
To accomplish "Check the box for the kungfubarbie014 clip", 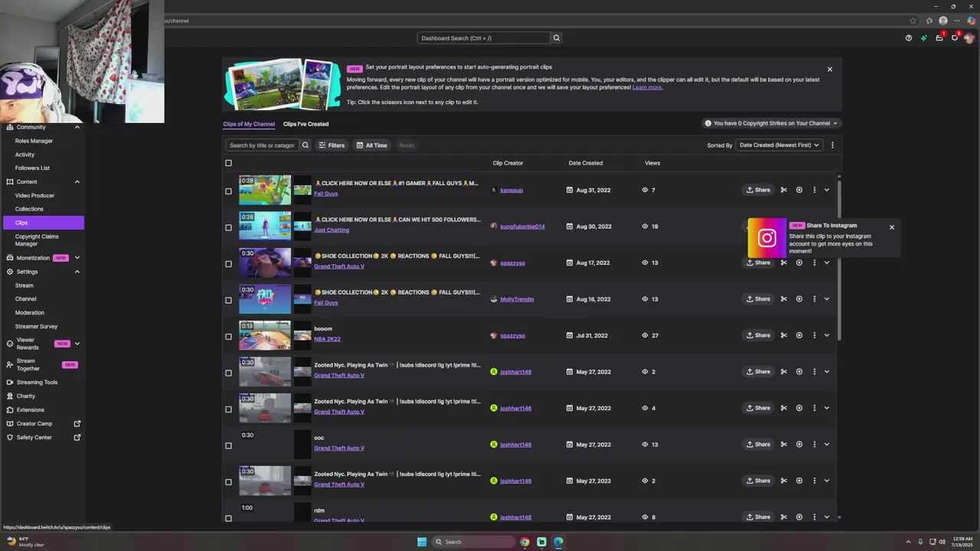I will click(228, 227).
